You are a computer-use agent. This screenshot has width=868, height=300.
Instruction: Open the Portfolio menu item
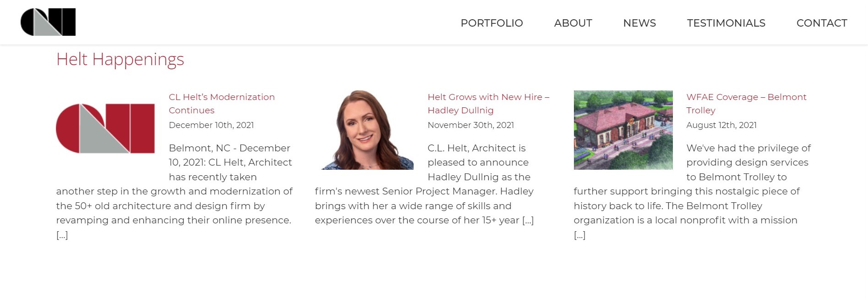pyautogui.click(x=491, y=23)
